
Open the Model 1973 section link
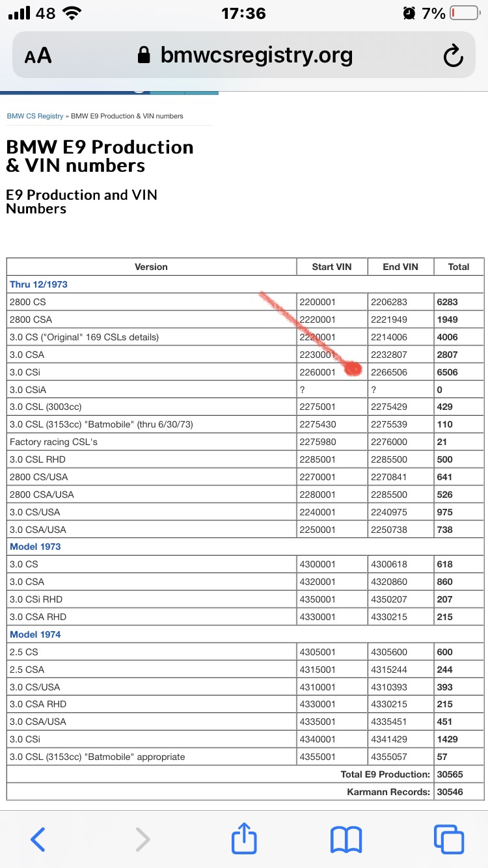coord(35,547)
